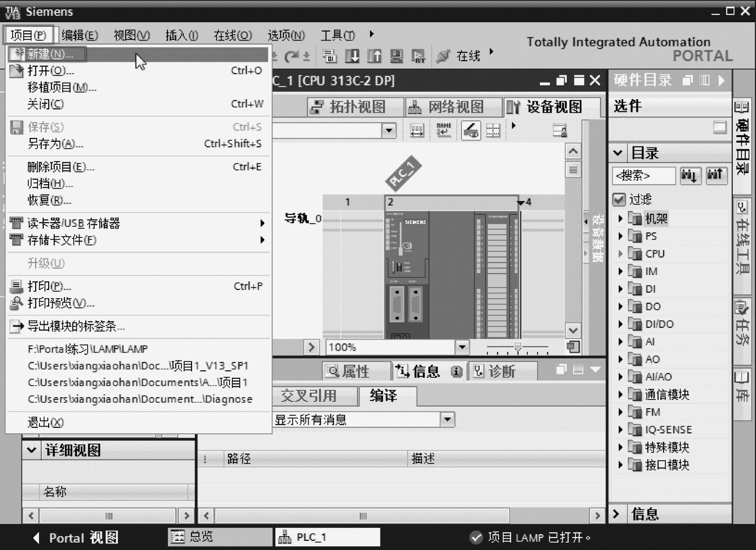This screenshot has height=550, width=756.
Task: Open the 在线工具 side tab
Action: point(743,246)
